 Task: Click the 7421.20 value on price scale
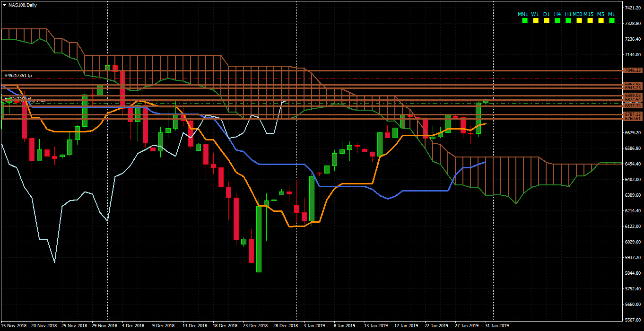point(633,8)
